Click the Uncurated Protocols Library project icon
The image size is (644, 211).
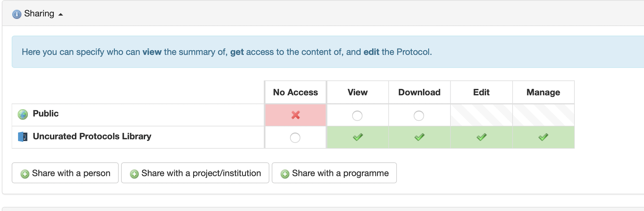point(23,137)
